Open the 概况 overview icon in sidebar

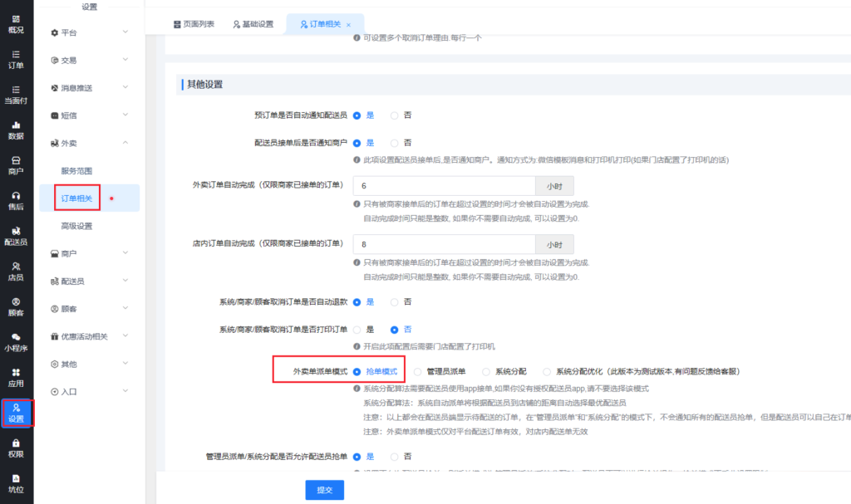click(16, 22)
